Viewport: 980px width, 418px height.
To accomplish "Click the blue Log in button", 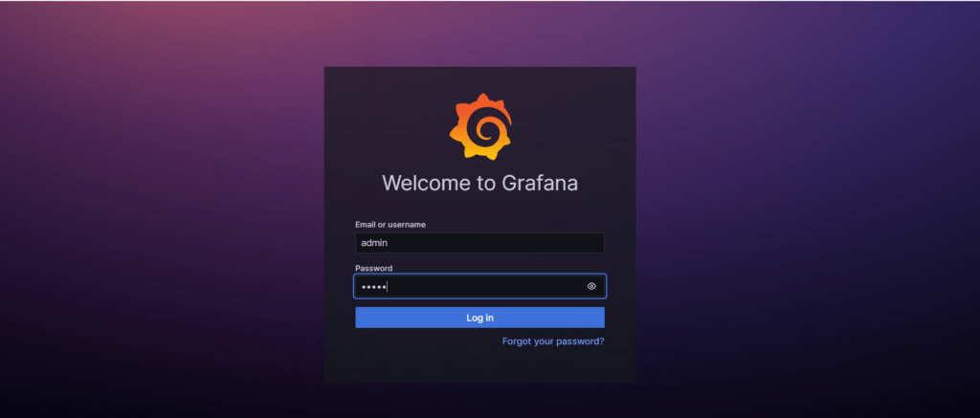I will coord(479,318).
